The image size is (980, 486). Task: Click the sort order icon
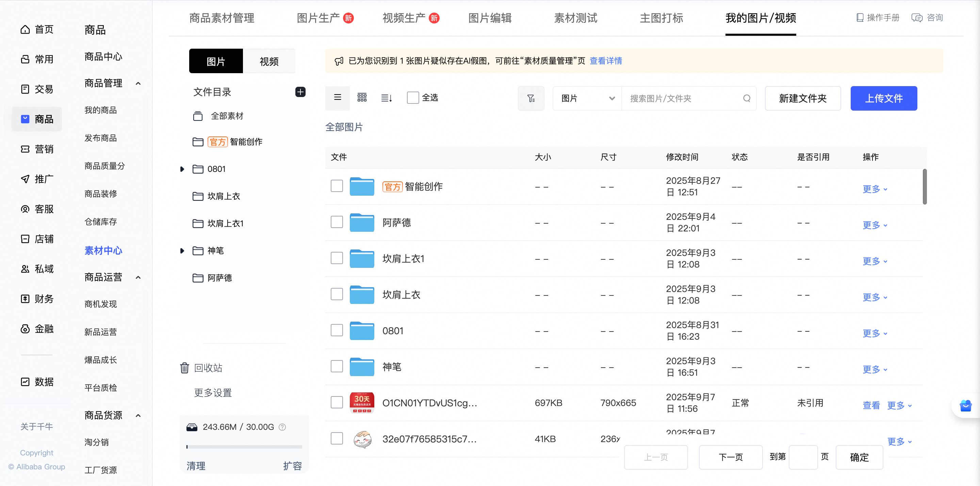click(x=387, y=98)
